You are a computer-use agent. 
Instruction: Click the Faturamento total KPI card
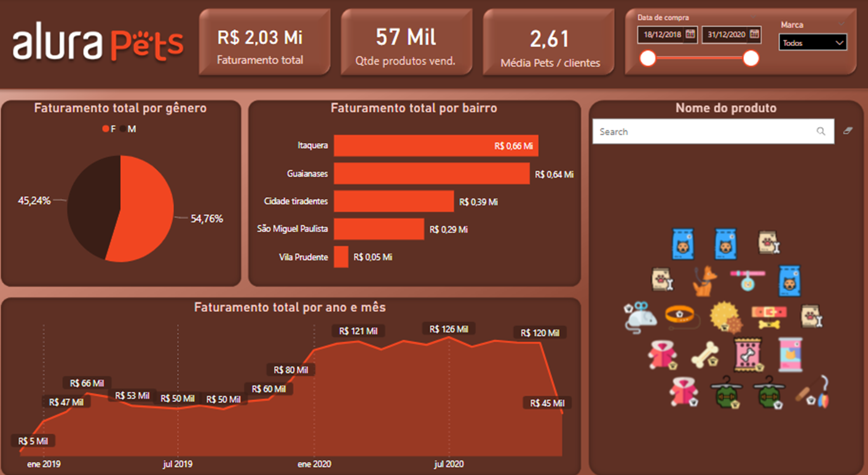264,42
